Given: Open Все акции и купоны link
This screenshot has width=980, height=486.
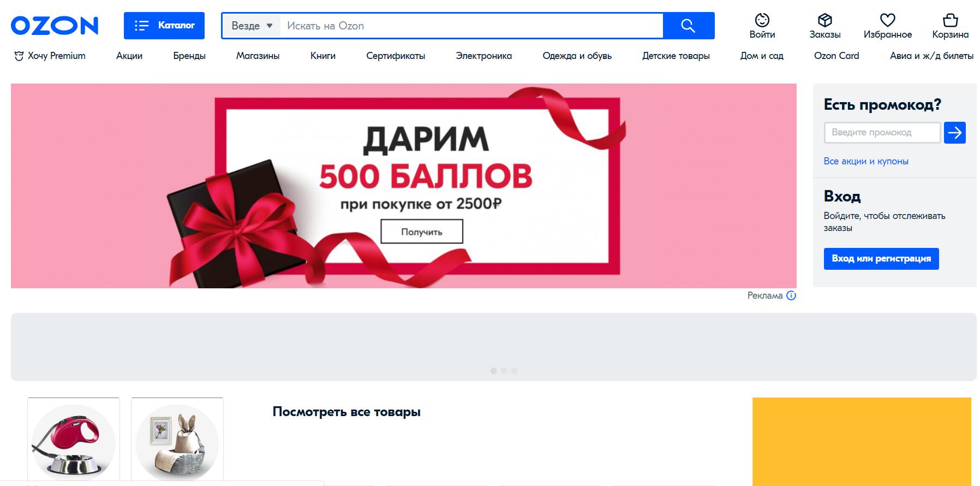Looking at the screenshot, I should (x=866, y=161).
